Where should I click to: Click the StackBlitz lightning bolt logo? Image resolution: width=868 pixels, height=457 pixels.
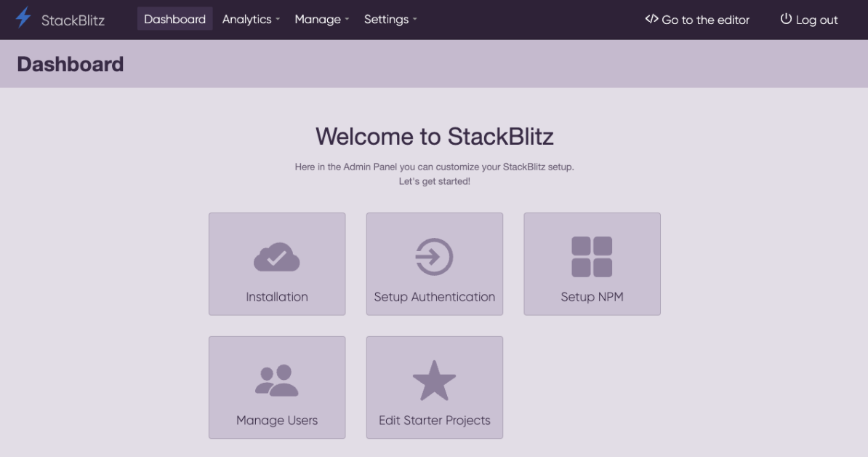pyautogui.click(x=23, y=18)
